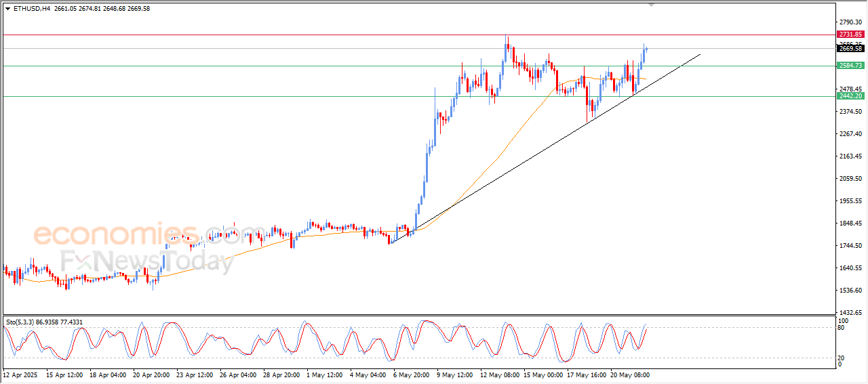Click the 2163.45 price axis value
Viewport: 868px width, 384px height.
(850, 156)
